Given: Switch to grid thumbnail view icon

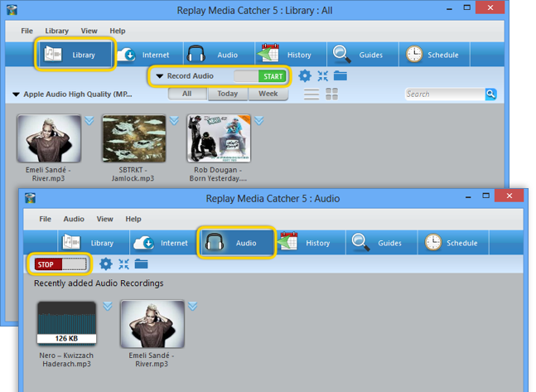Looking at the screenshot, I should tap(331, 94).
